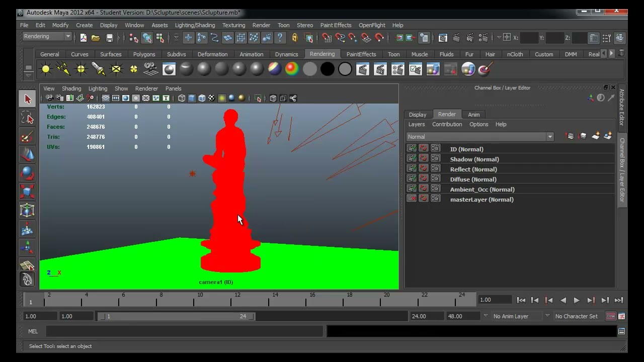Create a spot light from shelf

[99, 69]
